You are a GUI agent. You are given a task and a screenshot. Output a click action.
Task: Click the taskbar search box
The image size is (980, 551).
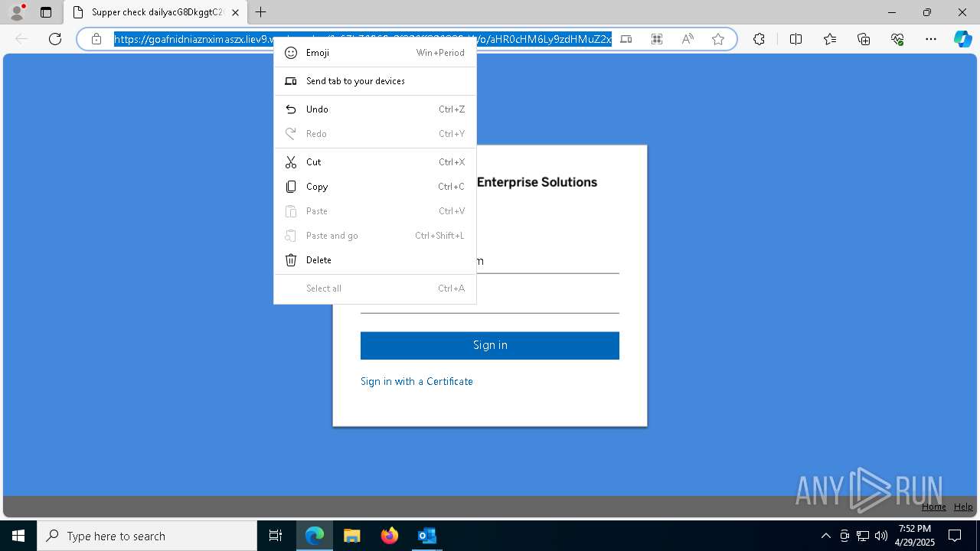click(x=147, y=536)
